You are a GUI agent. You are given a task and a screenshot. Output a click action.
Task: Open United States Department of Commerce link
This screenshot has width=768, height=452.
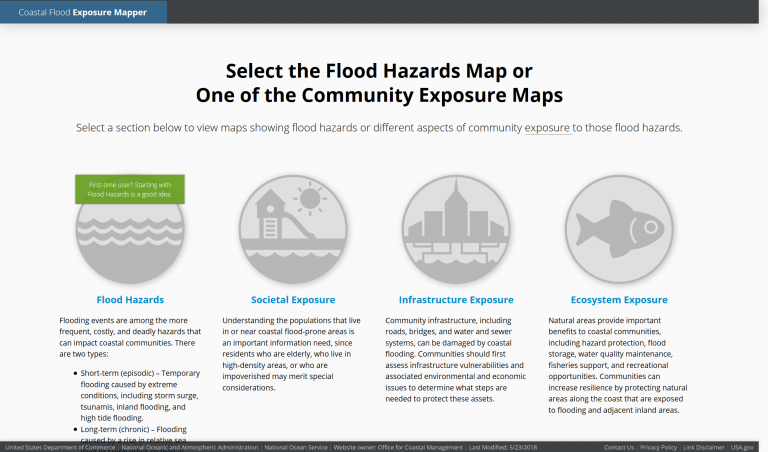point(59,446)
